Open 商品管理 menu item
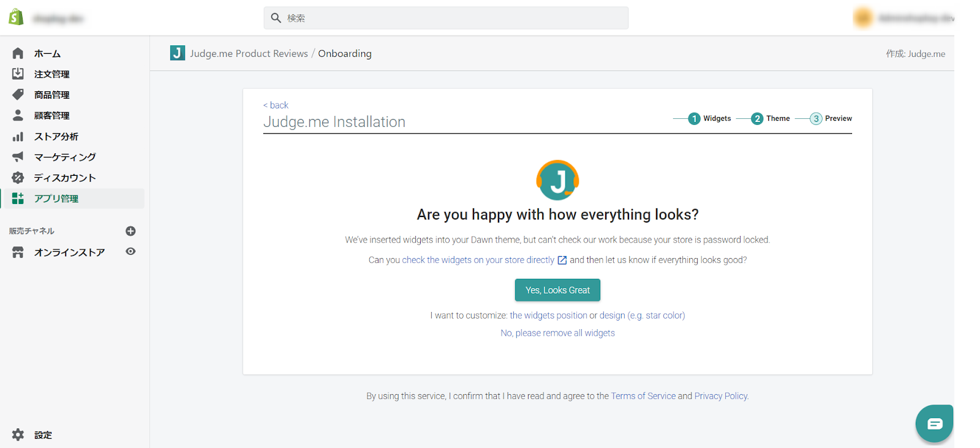 point(51,94)
